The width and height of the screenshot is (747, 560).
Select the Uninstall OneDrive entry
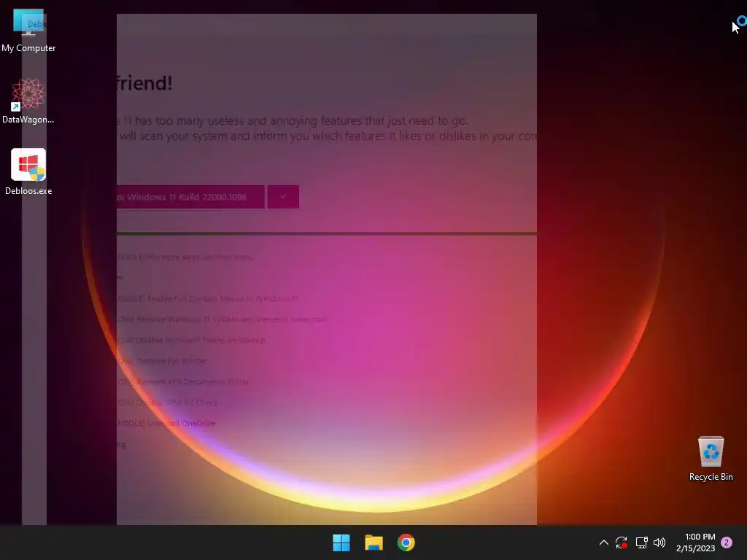(x=166, y=423)
